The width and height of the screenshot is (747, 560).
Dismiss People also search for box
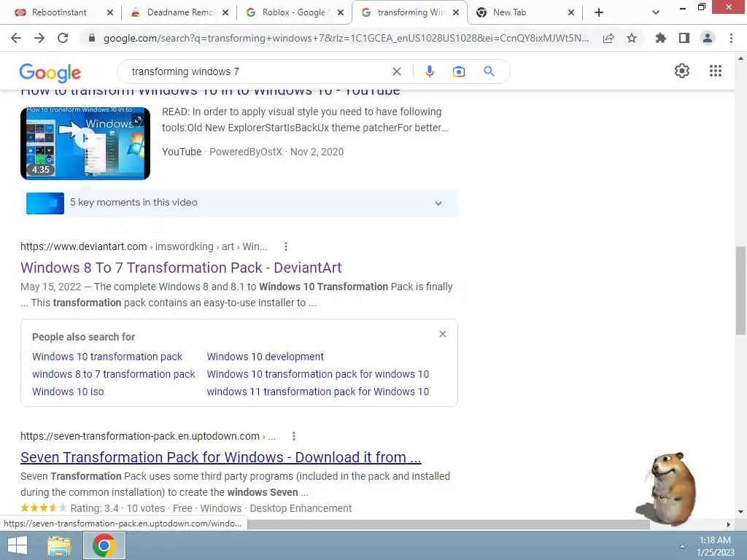[x=443, y=334]
